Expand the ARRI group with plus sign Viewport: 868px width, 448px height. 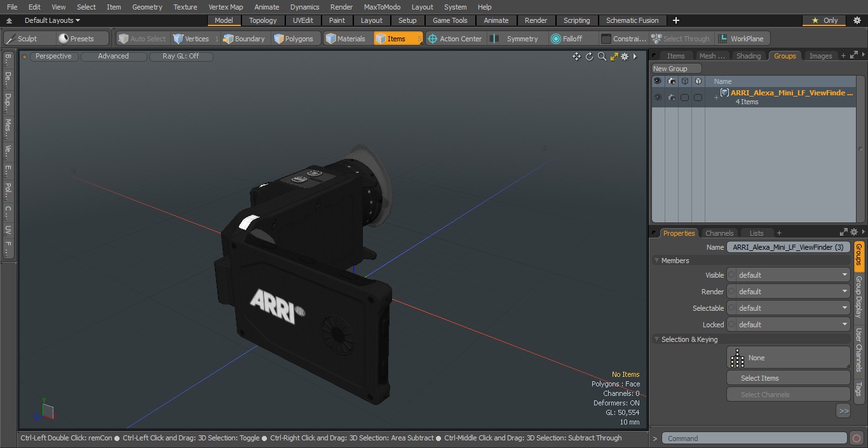click(x=716, y=97)
